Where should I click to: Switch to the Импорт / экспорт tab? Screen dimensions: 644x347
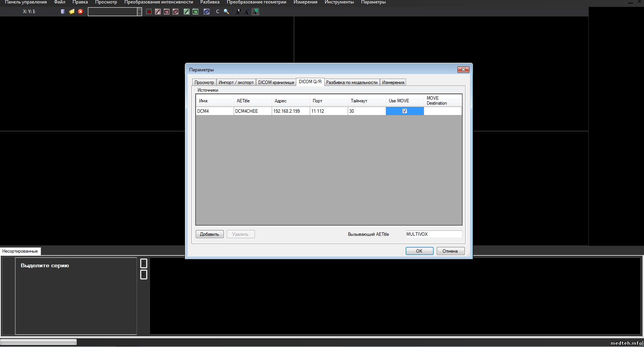pos(236,82)
